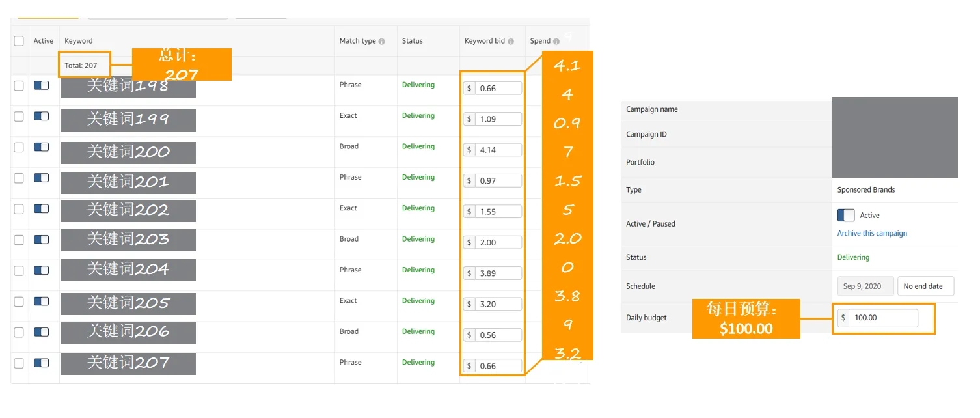Toggle Active switch for the 0.97 bid keyword
The image size is (980, 418).
[x=42, y=178]
